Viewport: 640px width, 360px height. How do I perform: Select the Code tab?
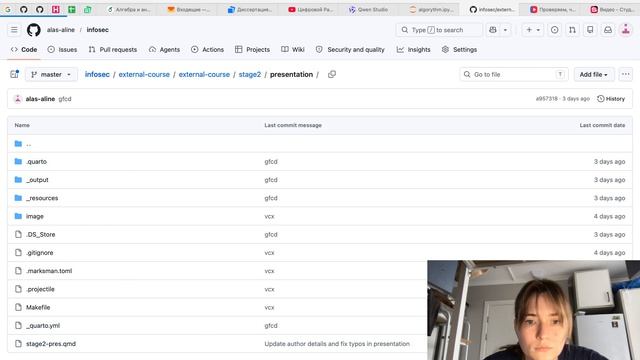click(x=24, y=49)
